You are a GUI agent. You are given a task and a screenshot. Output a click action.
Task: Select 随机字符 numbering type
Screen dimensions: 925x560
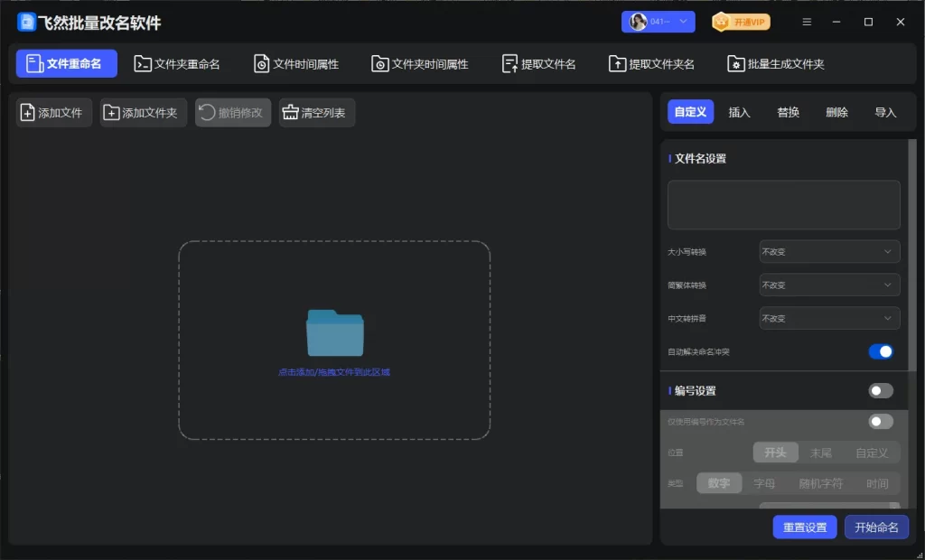(x=820, y=483)
